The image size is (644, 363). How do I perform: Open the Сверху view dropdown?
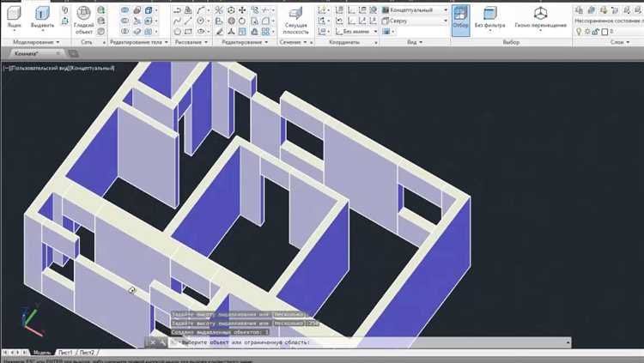416,20
